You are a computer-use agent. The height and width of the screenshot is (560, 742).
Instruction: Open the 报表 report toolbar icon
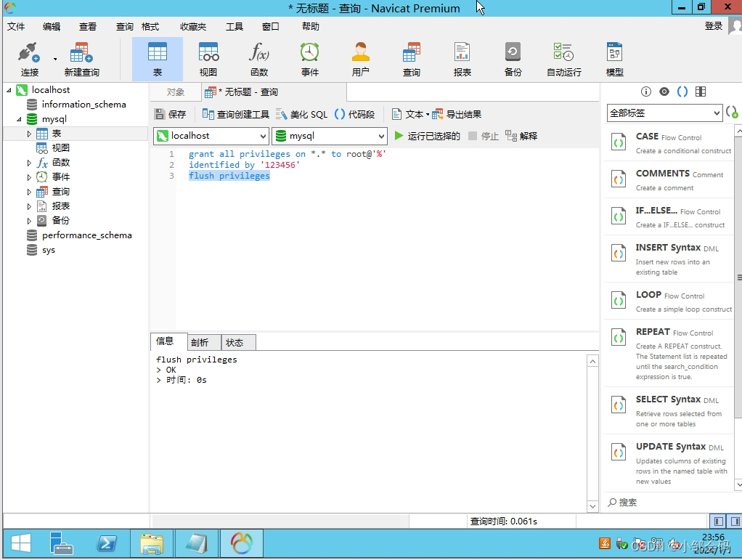click(x=462, y=59)
